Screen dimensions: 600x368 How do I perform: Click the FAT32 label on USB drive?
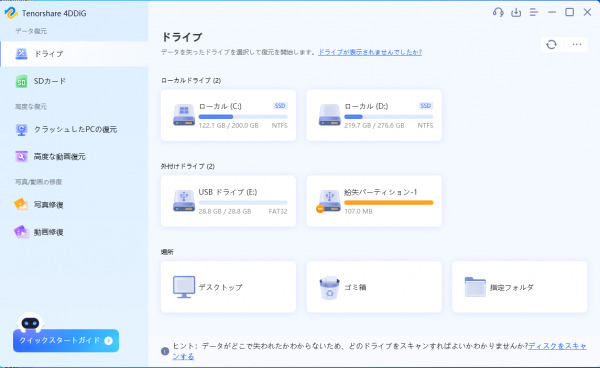278,211
